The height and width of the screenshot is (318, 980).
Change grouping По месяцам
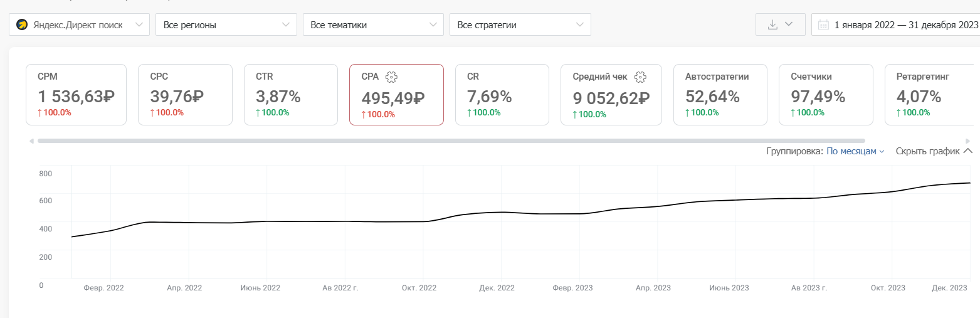pyautogui.click(x=855, y=151)
